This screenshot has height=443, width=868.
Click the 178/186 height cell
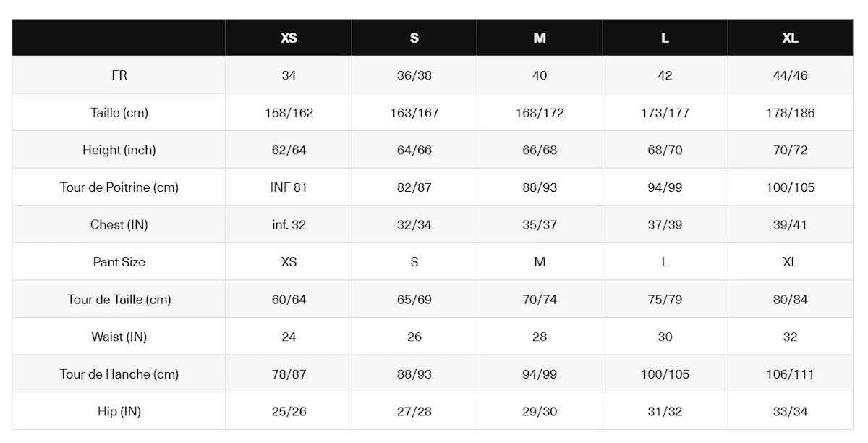pyautogui.click(x=790, y=113)
